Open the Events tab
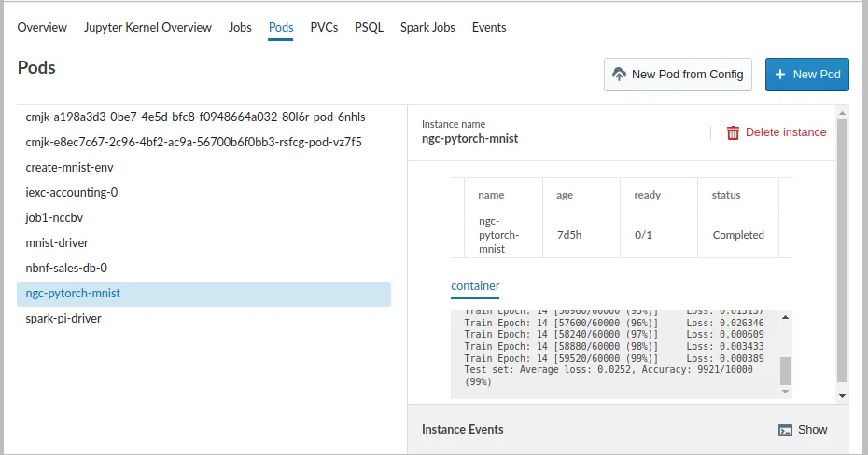This screenshot has height=455, width=868. point(489,28)
